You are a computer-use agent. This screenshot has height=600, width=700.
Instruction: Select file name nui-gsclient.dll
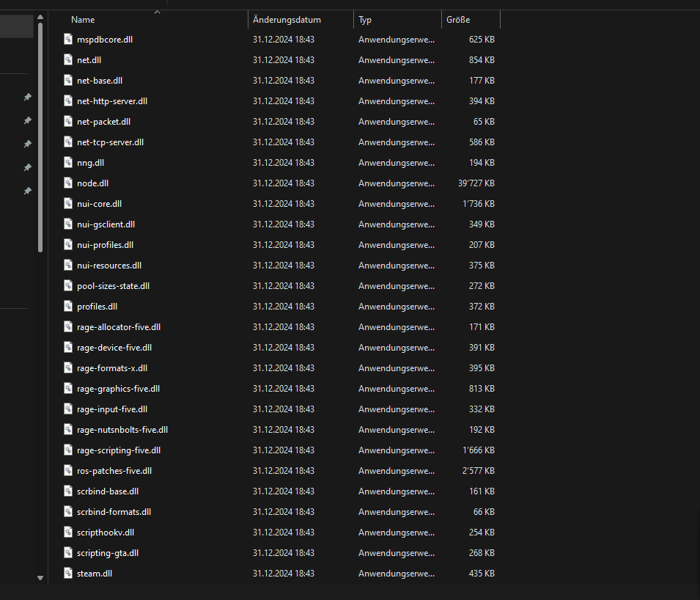point(106,224)
